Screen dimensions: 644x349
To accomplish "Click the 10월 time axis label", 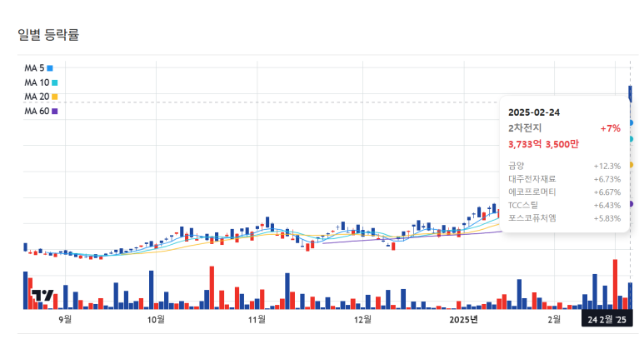I will 156,320.
